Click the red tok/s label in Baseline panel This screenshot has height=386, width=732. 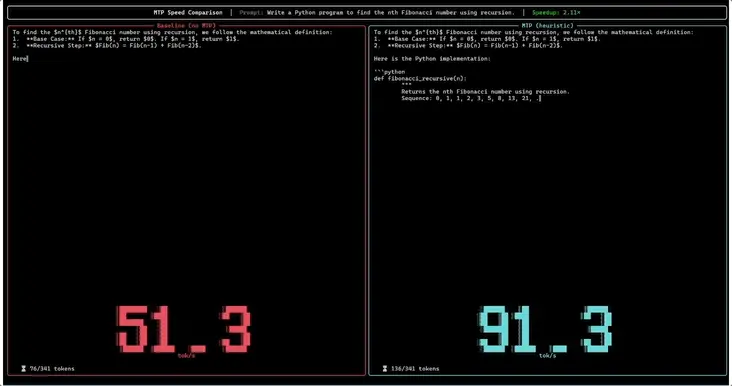click(x=186, y=356)
